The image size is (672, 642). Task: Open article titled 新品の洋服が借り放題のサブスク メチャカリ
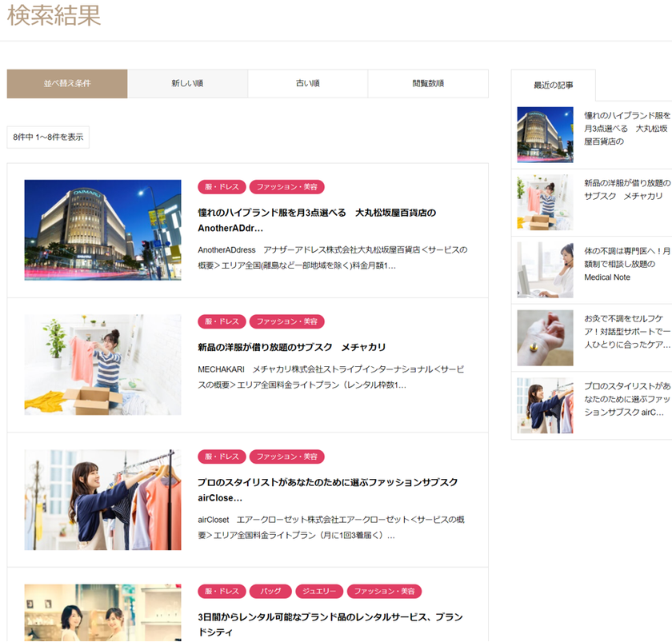pos(291,347)
